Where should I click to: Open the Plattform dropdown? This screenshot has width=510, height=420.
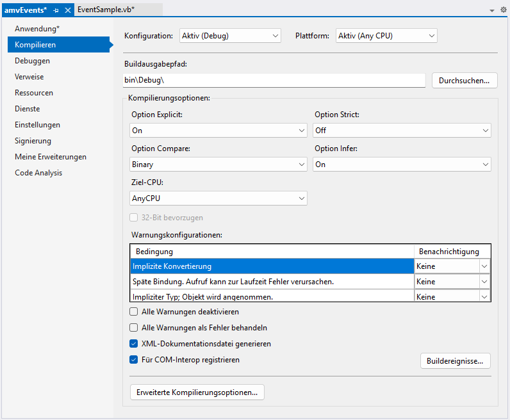386,36
